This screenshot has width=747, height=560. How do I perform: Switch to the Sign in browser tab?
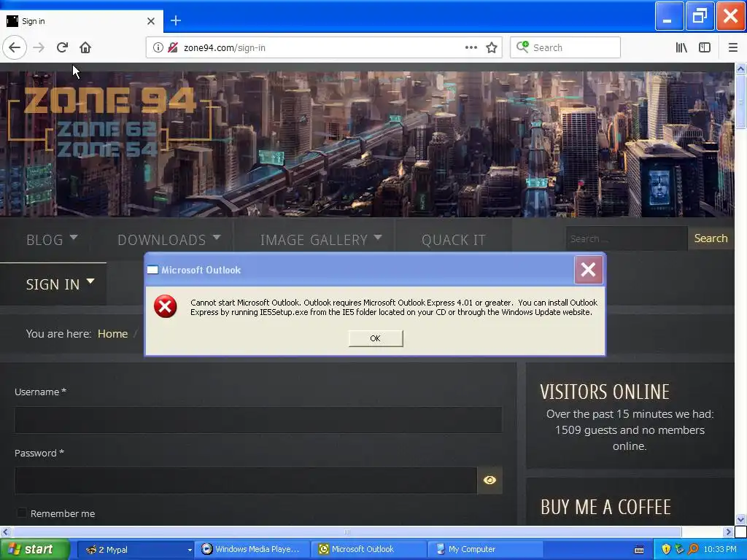[x=81, y=21]
